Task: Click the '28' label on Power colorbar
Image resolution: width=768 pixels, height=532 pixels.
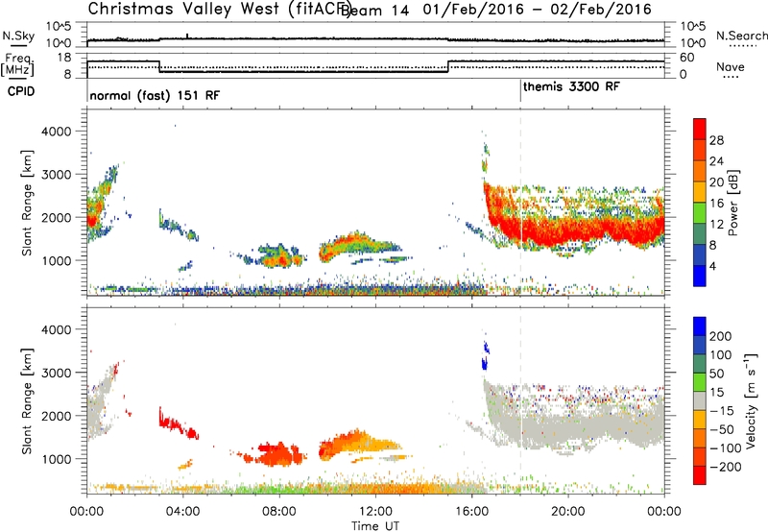Action: click(716, 140)
